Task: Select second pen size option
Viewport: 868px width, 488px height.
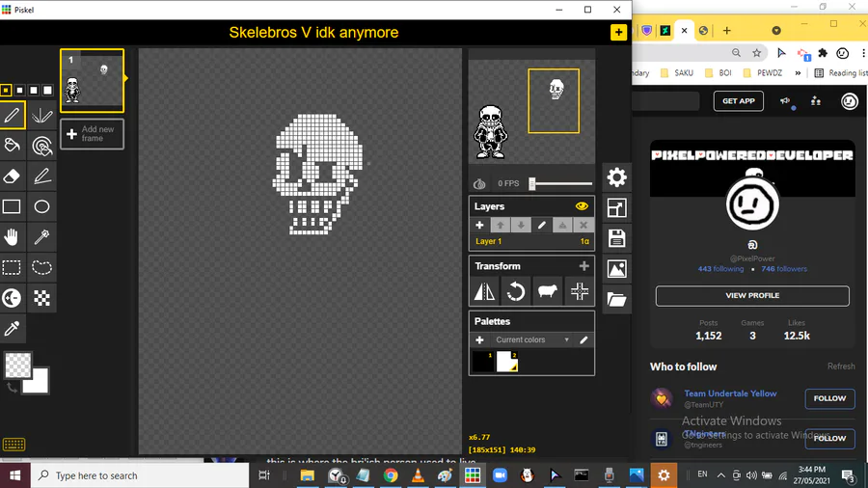Action: pyautogui.click(x=20, y=91)
